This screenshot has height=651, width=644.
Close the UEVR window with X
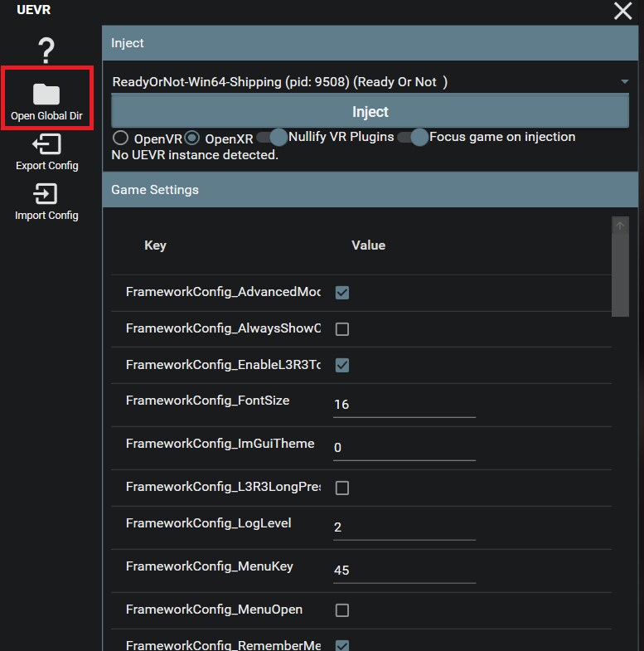point(622,11)
